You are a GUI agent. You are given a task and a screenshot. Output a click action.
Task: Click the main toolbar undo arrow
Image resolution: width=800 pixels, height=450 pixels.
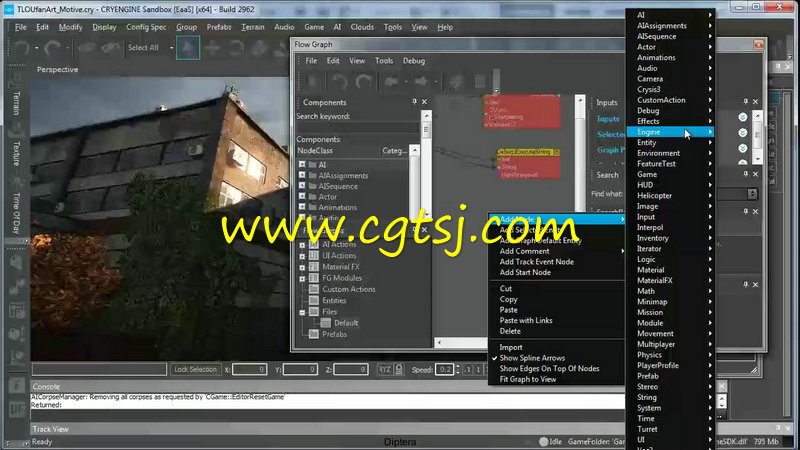[x=21, y=48]
